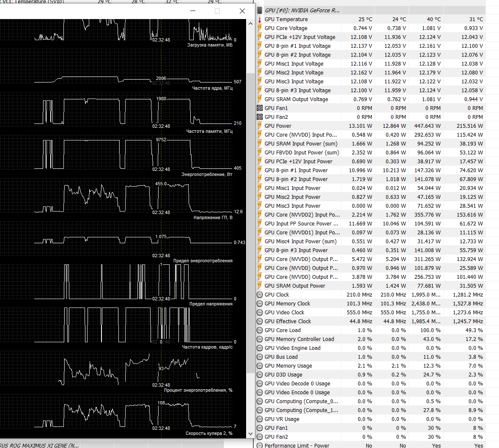This screenshot has height=448, width=499.
Task: Minimize the monitoring graph window
Action: pos(193,11)
